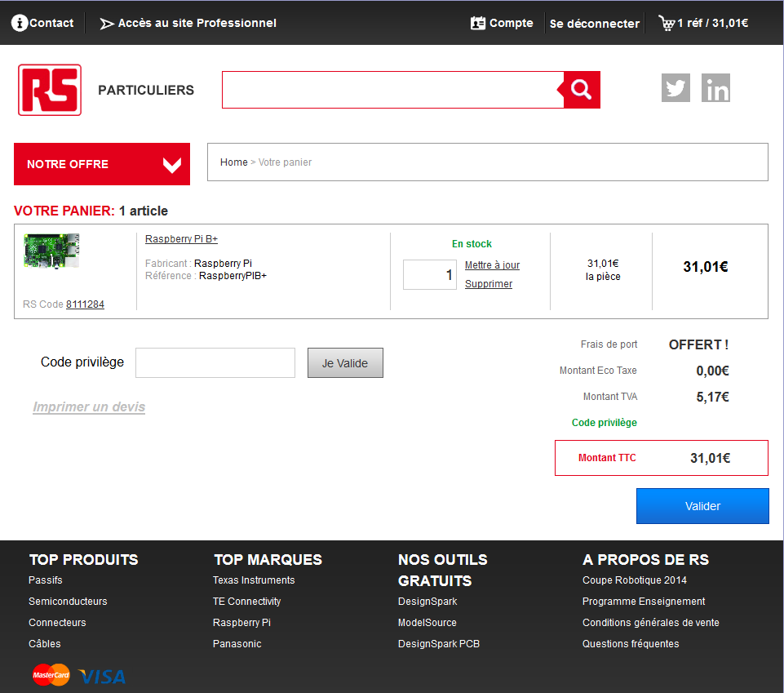Click the Montant TVA value 5,17€
This screenshot has width=784, height=693.
point(712,397)
